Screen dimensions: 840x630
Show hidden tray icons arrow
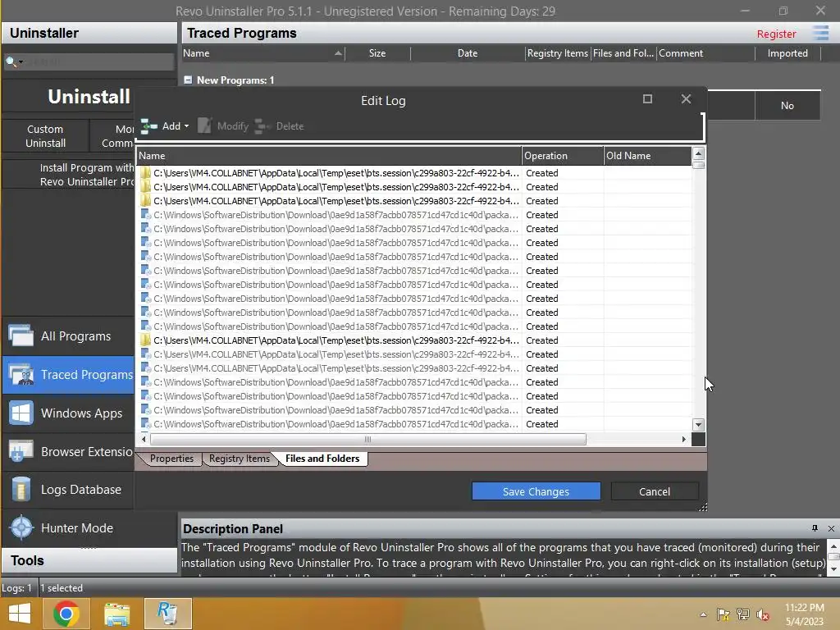pos(703,614)
